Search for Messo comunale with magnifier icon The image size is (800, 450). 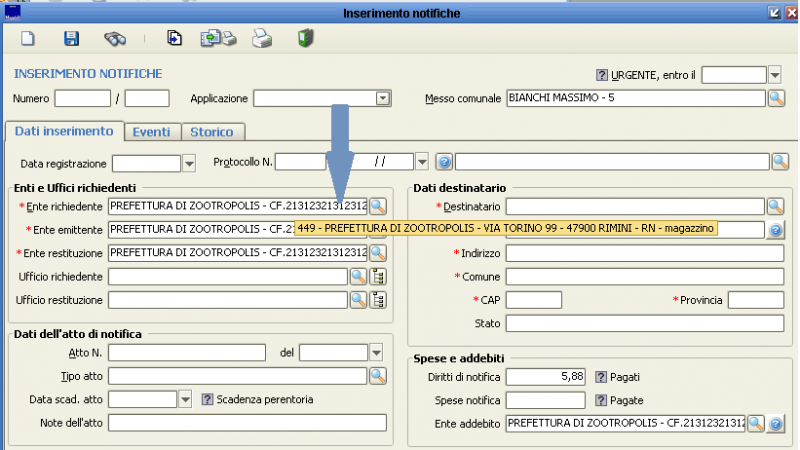pyautogui.click(x=776, y=98)
